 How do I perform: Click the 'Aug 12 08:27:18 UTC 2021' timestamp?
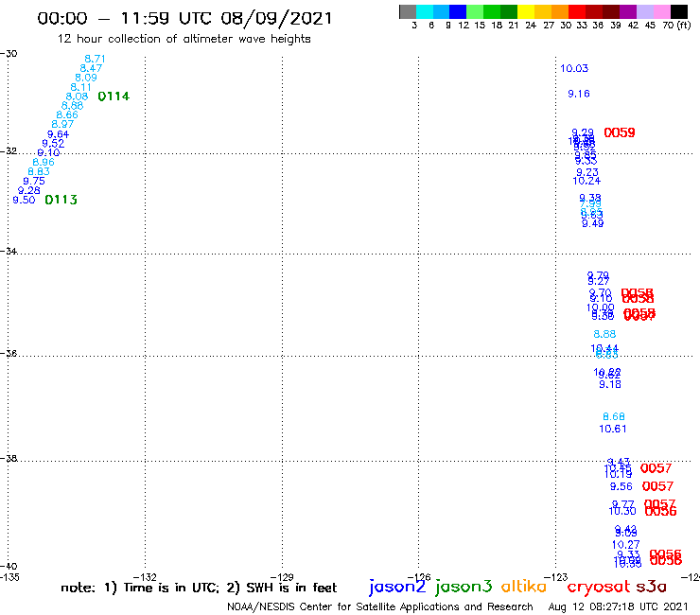click(618, 607)
